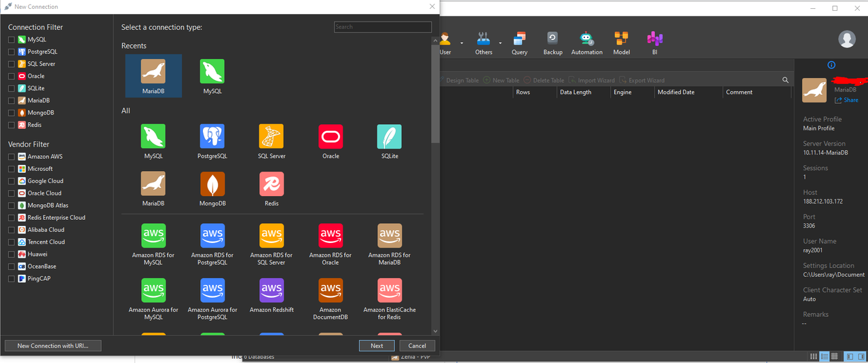Image resolution: width=868 pixels, height=363 pixels.
Task: Select Amazon RDS for SQL Server
Action: pyautogui.click(x=271, y=244)
